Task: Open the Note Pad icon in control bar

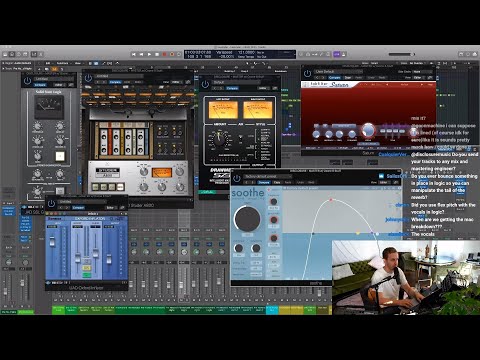Action: pos(468,54)
